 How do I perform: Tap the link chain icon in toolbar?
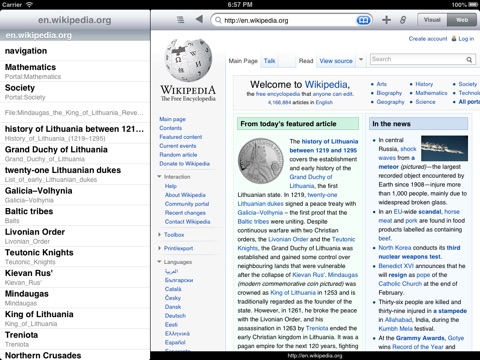403,20
